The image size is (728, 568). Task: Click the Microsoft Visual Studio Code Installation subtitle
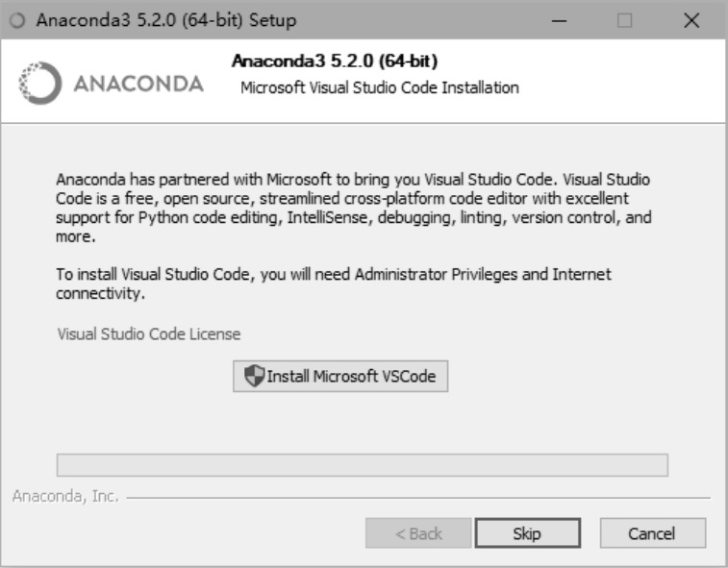[379, 88]
